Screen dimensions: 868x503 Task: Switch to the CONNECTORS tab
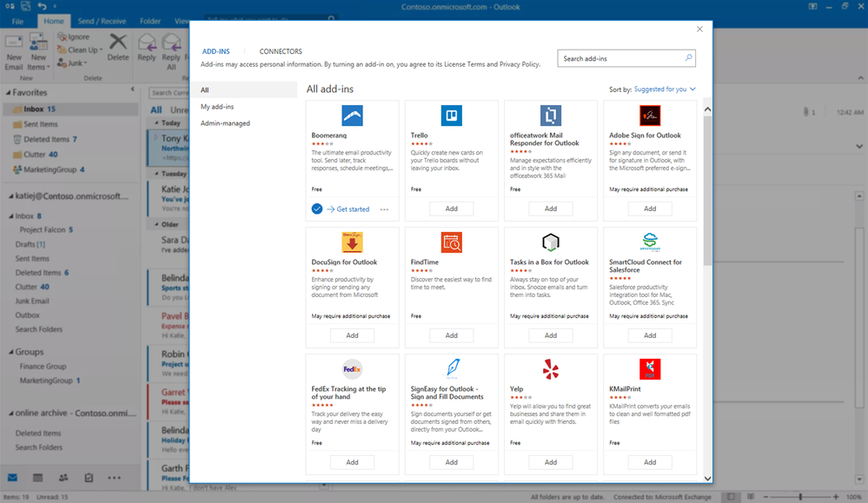pyautogui.click(x=281, y=51)
